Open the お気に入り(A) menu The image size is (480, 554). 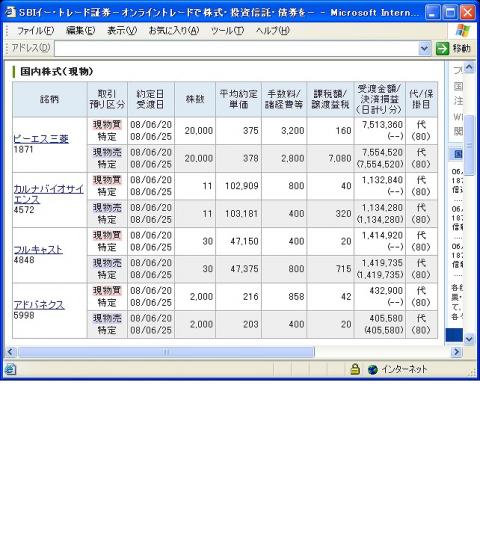click(174, 31)
